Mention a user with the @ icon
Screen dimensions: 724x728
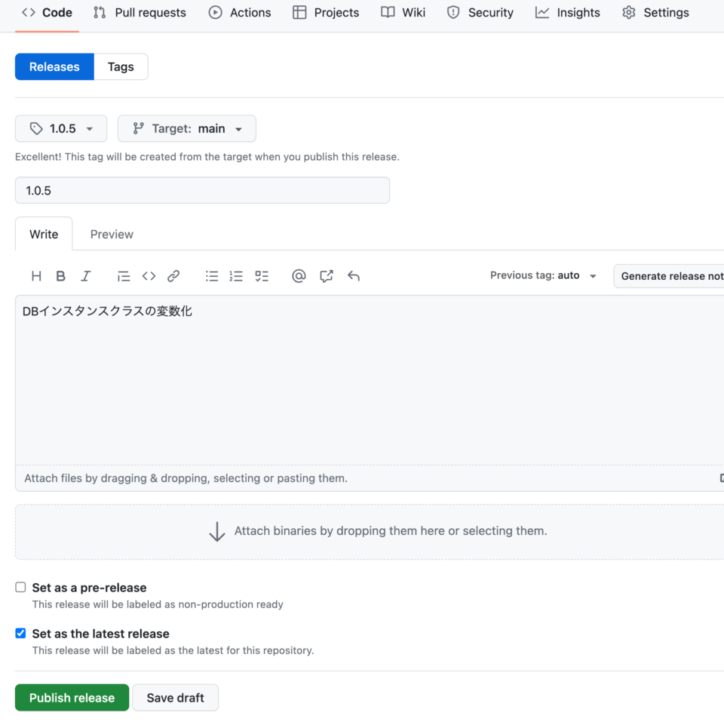pyautogui.click(x=299, y=275)
